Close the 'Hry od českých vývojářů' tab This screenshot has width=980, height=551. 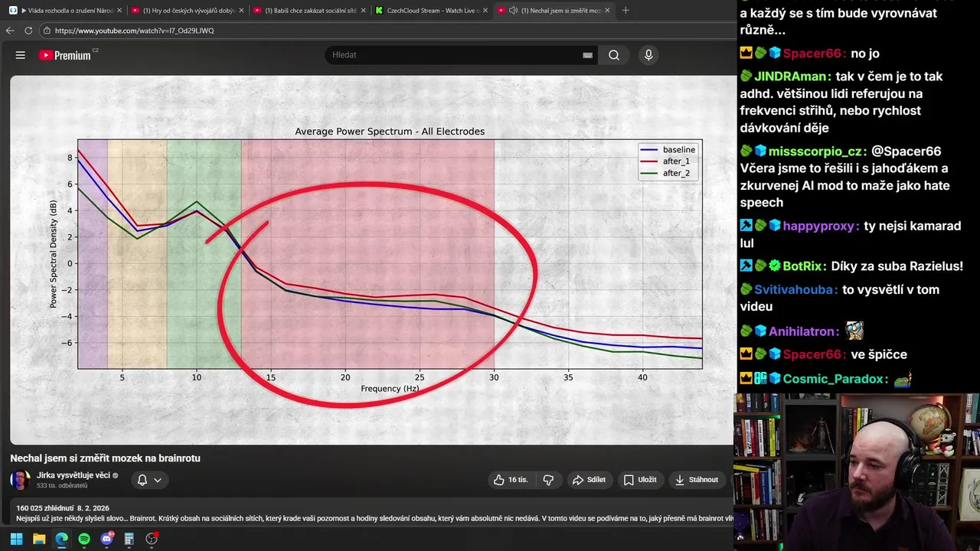tap(241, 11)
